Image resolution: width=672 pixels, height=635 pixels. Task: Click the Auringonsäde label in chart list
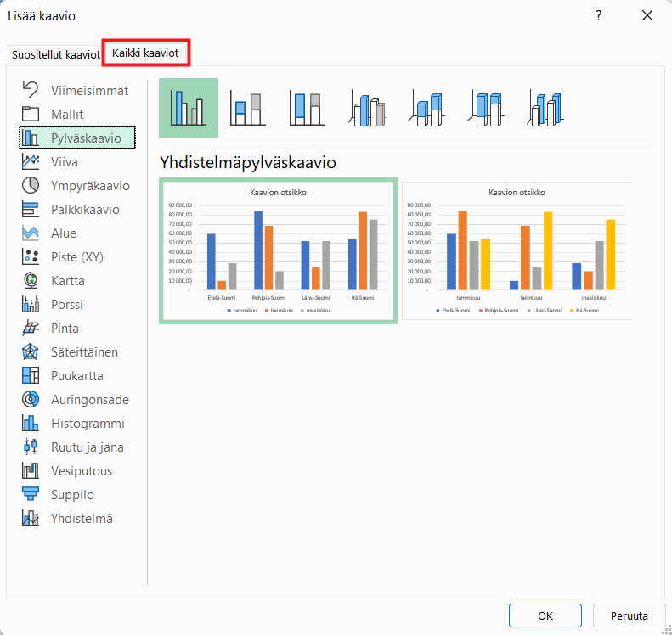(x=90, y=400)
